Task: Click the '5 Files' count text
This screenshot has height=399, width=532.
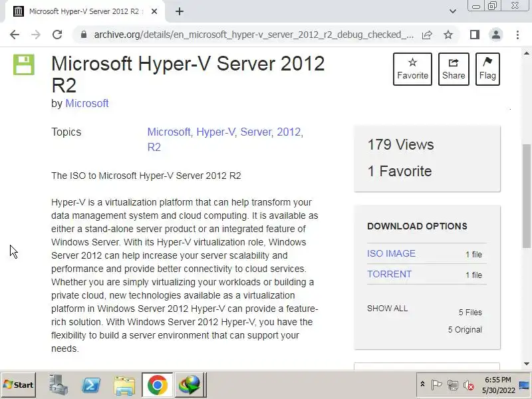Action: click(x=470, y=313)
